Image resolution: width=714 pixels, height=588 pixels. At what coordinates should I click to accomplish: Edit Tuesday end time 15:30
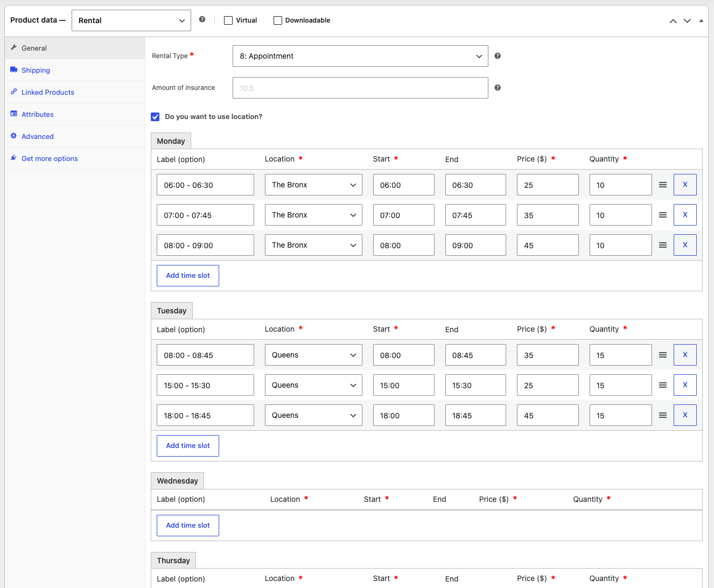pyautogui.click(x=475, y=385)
